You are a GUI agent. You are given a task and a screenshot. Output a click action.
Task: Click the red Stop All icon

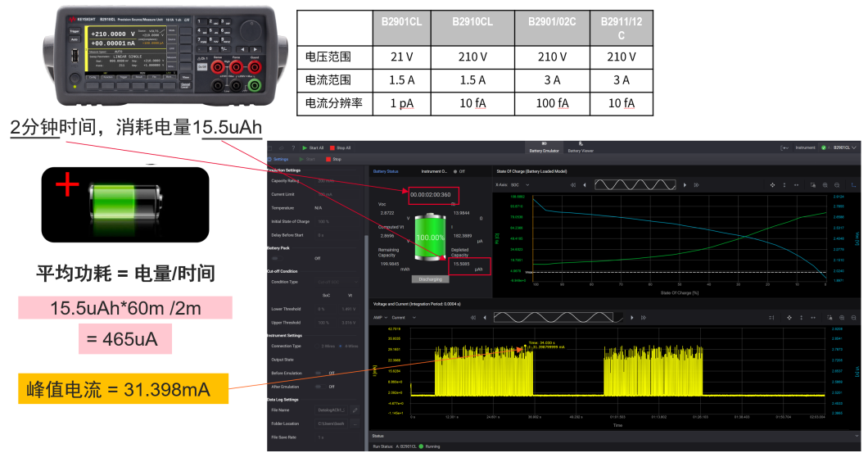332,148
